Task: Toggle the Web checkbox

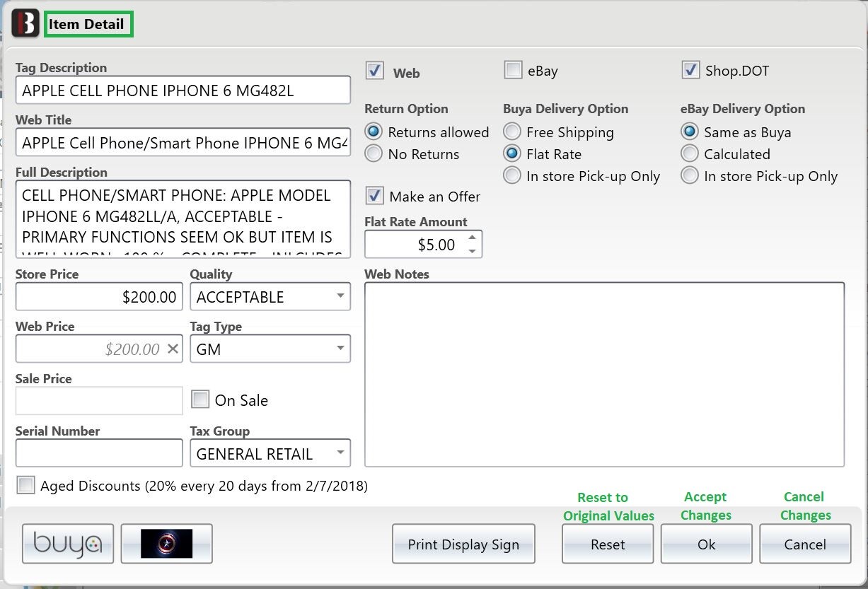Action: pos(375,71)
